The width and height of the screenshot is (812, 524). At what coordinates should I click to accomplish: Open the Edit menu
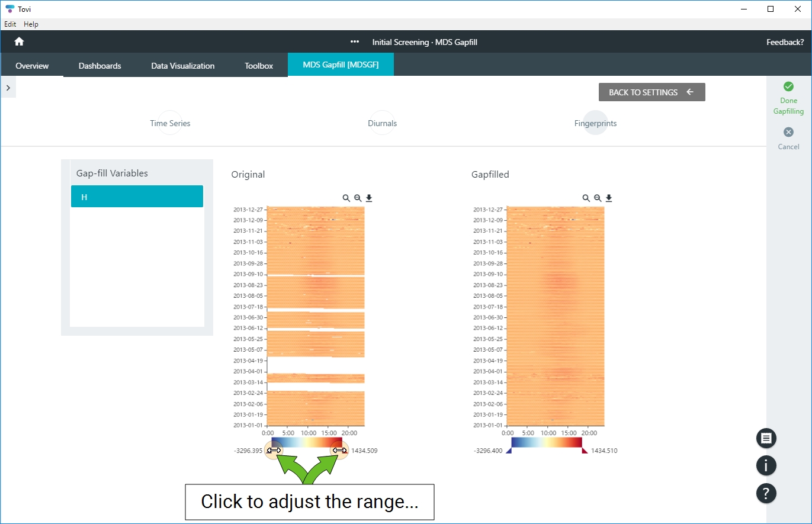click(10, 24)
